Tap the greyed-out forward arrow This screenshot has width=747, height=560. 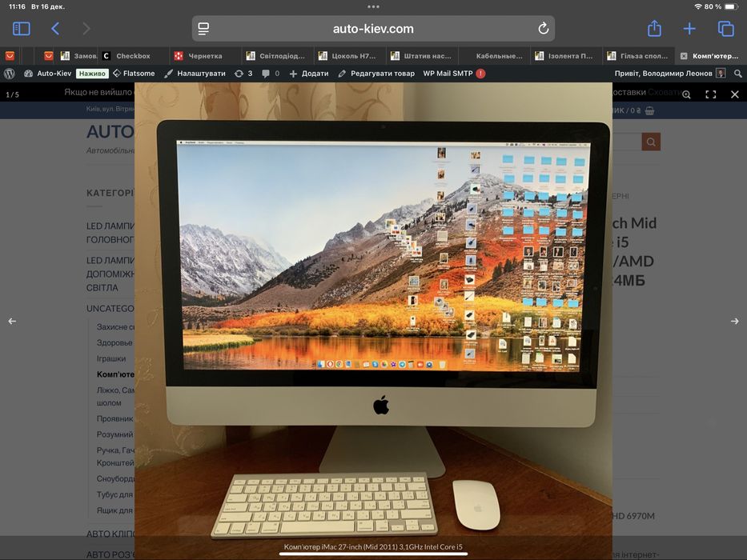(x=86, y=29)
